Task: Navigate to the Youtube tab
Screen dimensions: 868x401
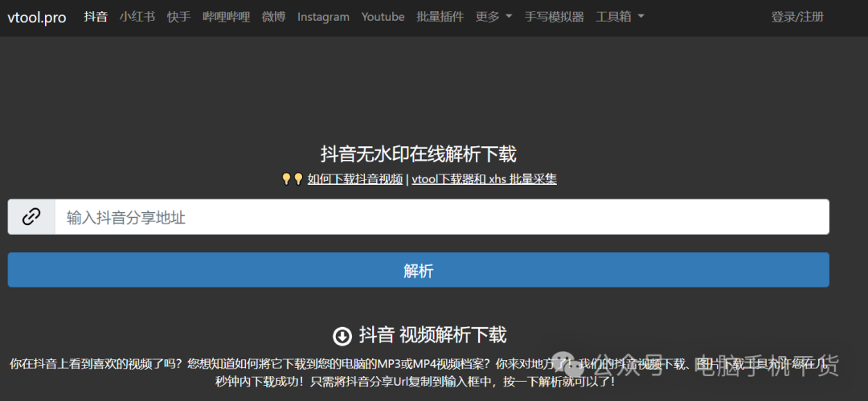Action: click(383, 17)
